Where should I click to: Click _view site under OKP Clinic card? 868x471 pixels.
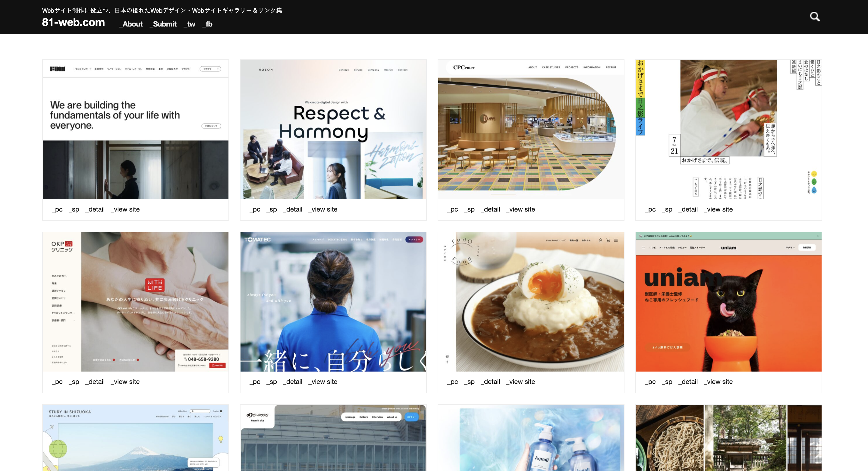tap(125, 382)
